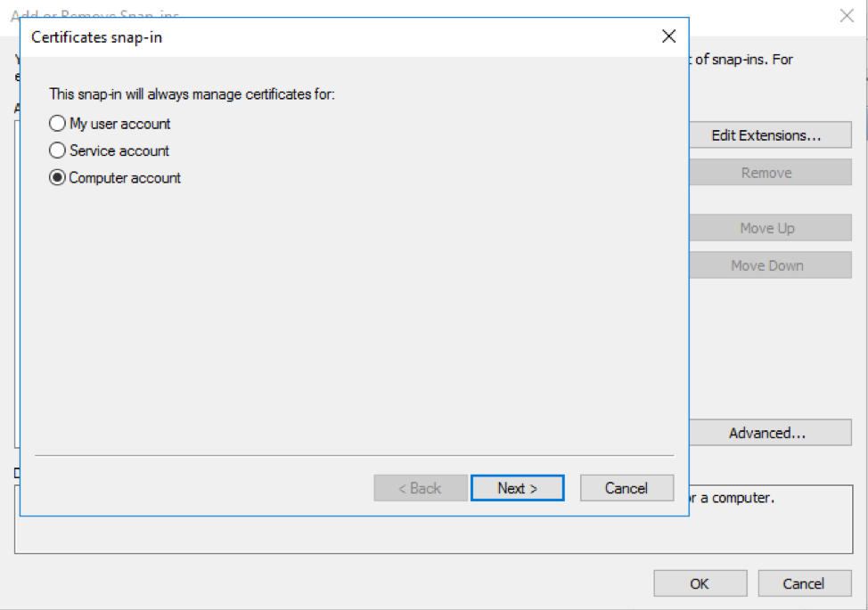Click the "Next >" button to continue
This screenshot has height=610, width=868.
click(517, 487)
